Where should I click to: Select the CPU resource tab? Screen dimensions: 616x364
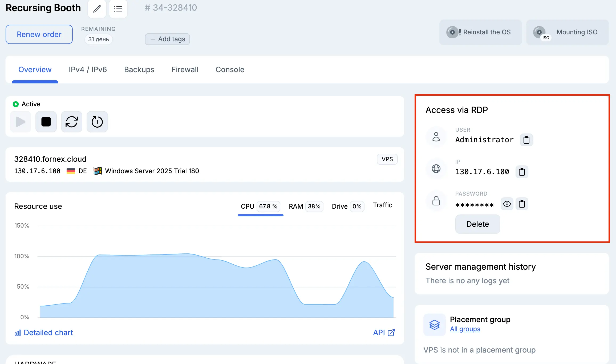click(x=260, y=206)
